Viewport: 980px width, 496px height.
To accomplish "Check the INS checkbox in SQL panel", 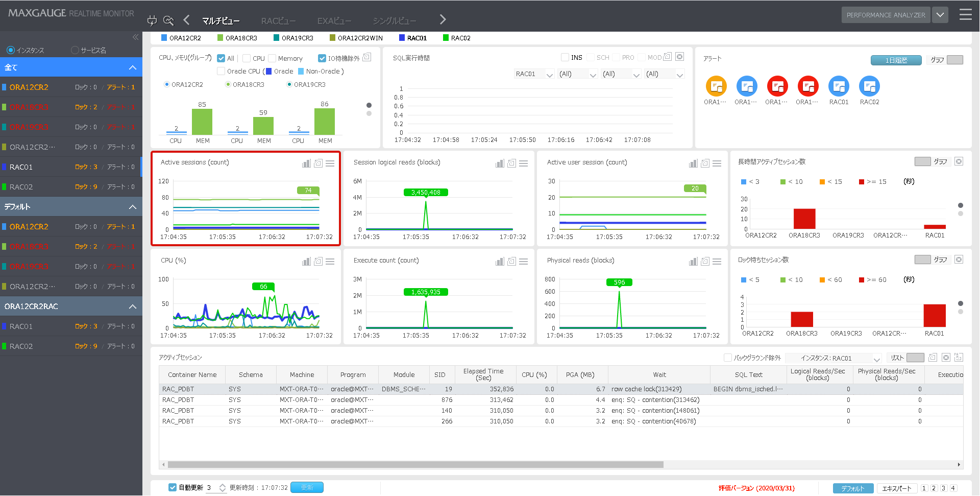I will pyautogui.click(x=565, y=57).
